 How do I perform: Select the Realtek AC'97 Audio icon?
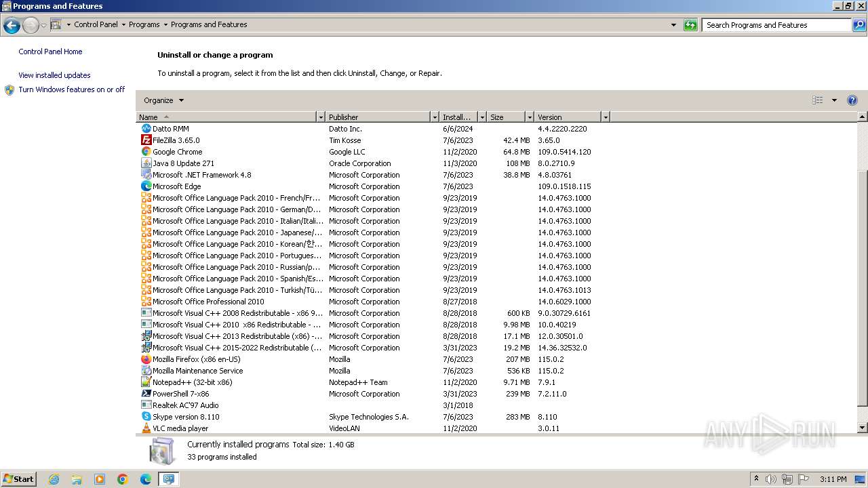pos(146,405)
